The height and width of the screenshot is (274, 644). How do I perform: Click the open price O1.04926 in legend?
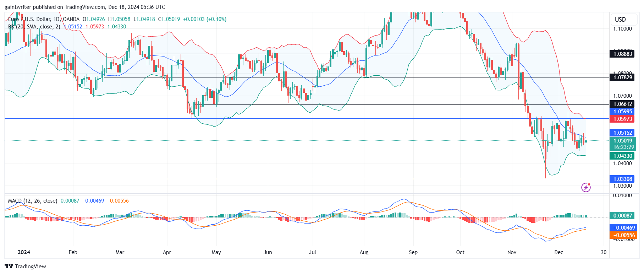point(94,19)
